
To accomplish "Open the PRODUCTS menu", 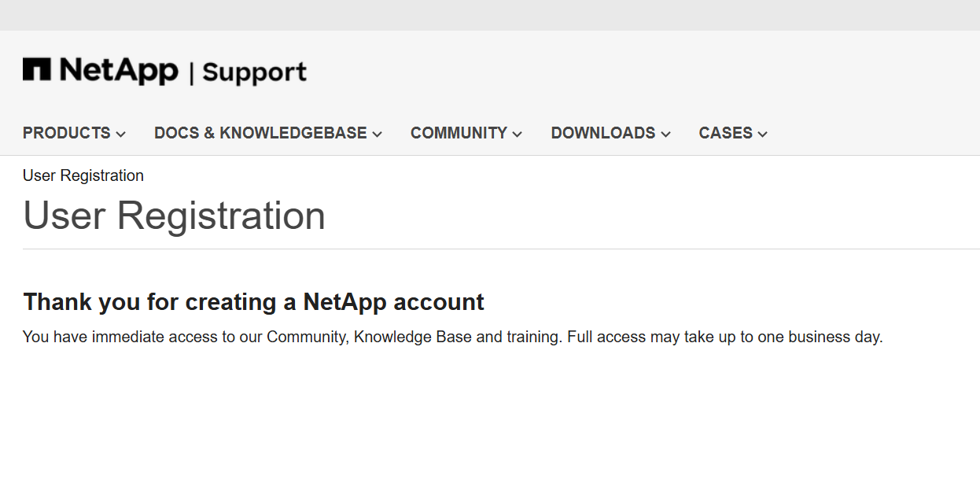I will (x=67, y=133).
